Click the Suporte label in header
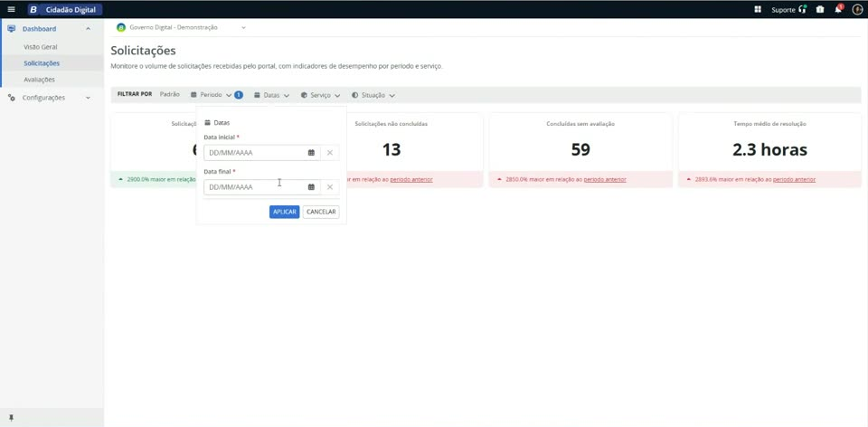The image size is (868, 427). [783, 10]
